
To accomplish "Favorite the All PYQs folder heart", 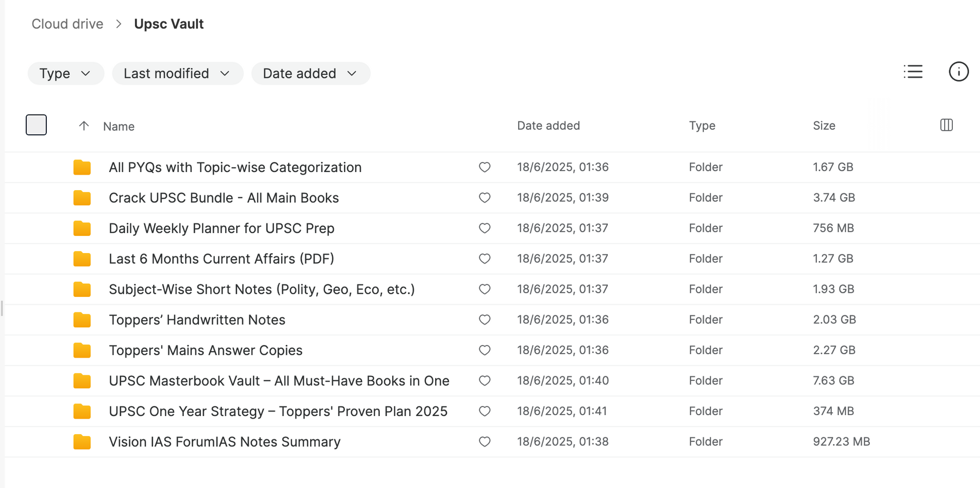I will coord(484,167).
